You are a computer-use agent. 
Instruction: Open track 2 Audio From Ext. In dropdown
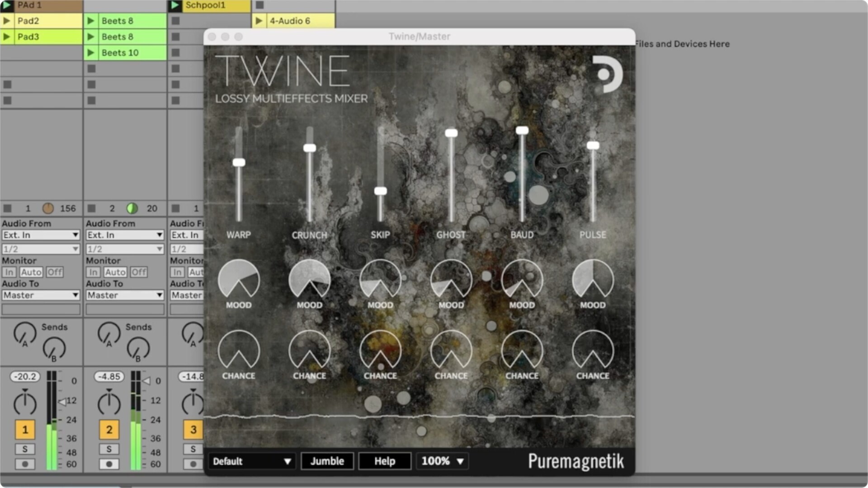point(125,235)
